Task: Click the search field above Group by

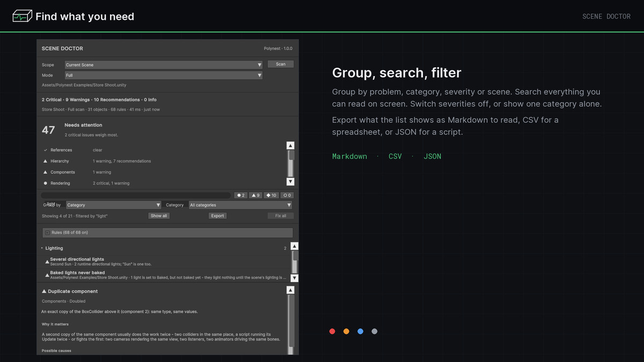Action: pyautogui.click(x=136, y=196)
